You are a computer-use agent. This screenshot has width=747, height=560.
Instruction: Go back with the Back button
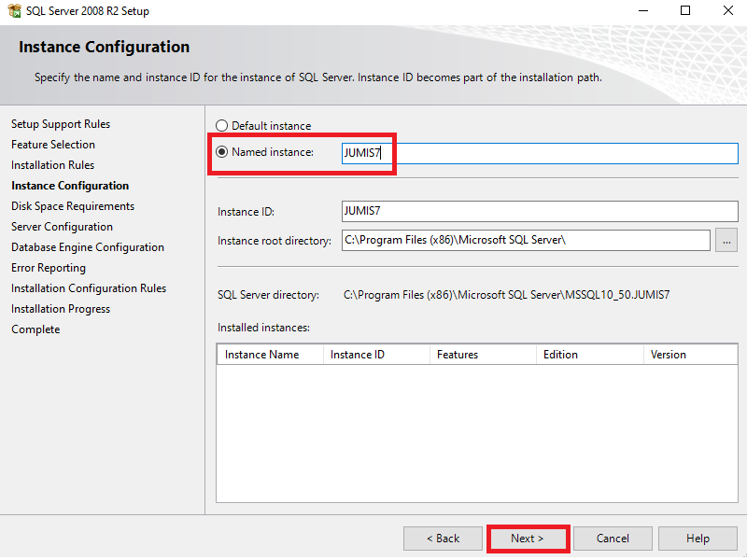tap(443, 539)
